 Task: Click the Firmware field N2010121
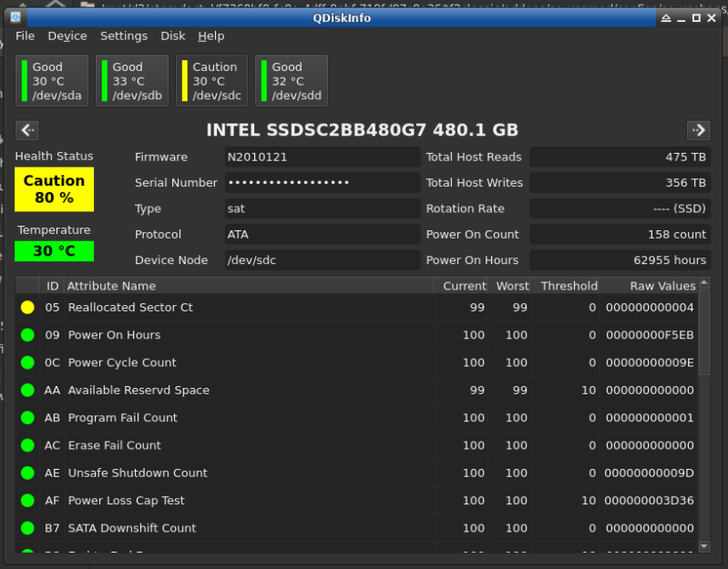(323, 157)
